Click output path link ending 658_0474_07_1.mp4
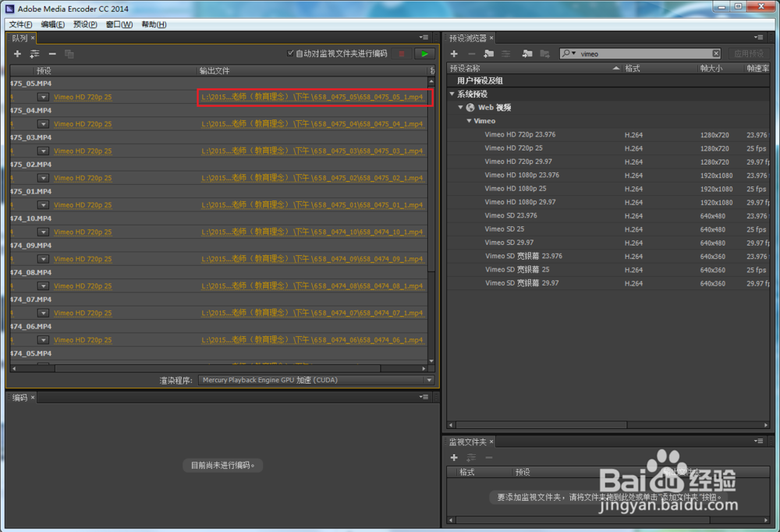The width and height of the screenshot is (780, 532). 313,313
